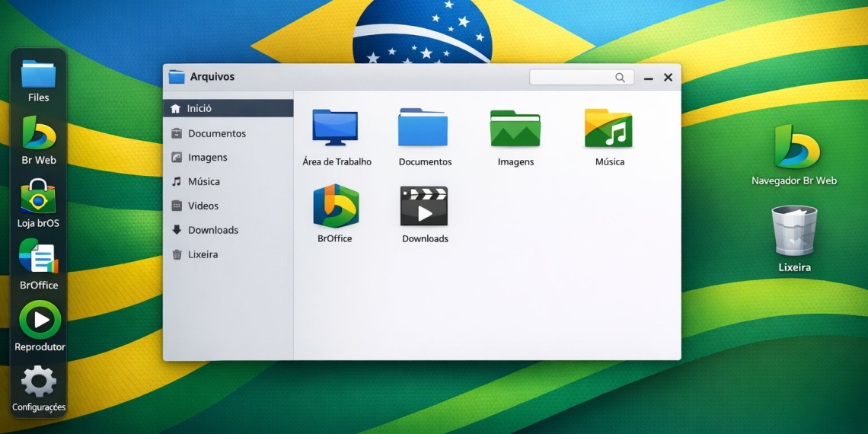Select Downloads in the sidebar
Image resolution: width=868 pixels, height=434 pixels.
pyautogui.click(x=228, y=230)
